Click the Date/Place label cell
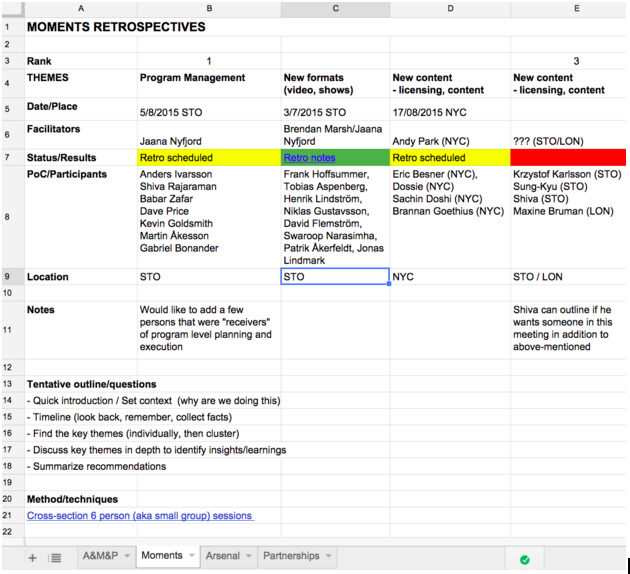This screenshot has height=574, width=630. 81,109
